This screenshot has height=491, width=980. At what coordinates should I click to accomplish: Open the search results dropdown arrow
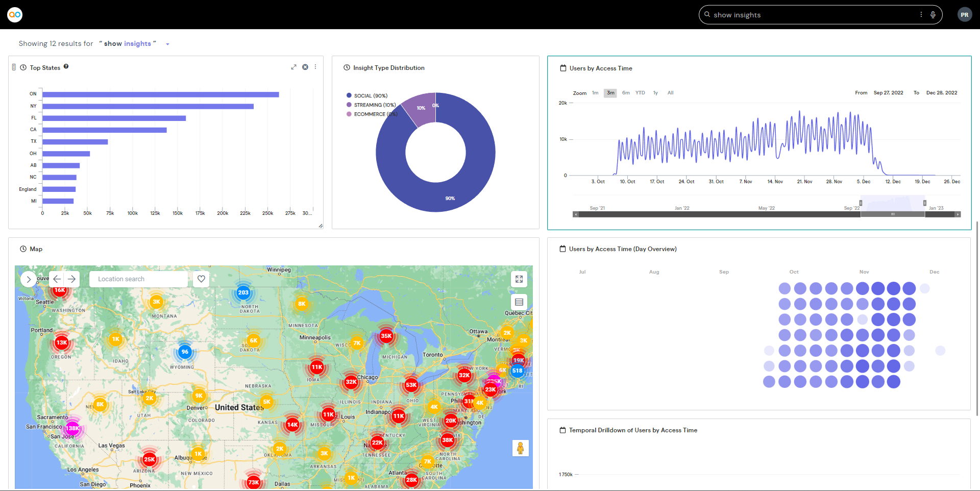click(167, 44)
